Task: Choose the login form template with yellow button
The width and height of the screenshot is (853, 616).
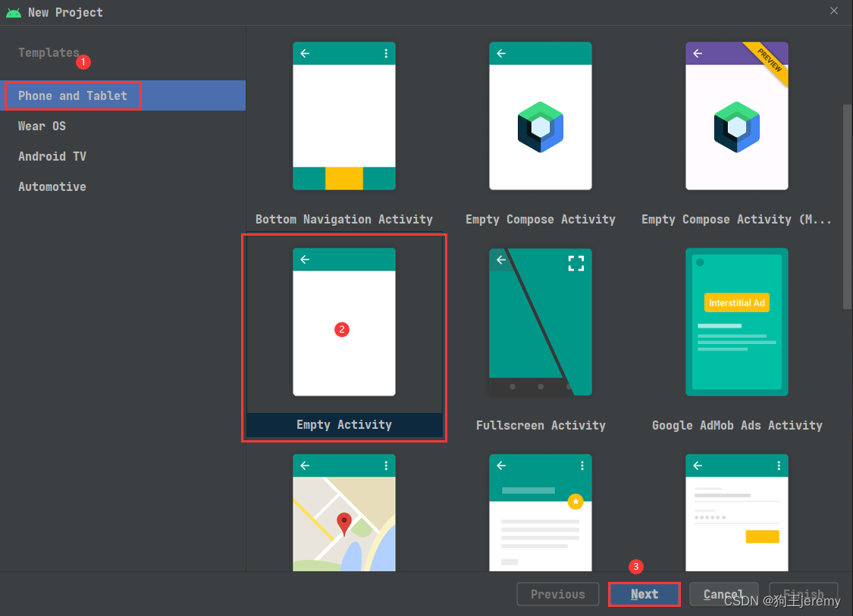Action: point(736,513)
